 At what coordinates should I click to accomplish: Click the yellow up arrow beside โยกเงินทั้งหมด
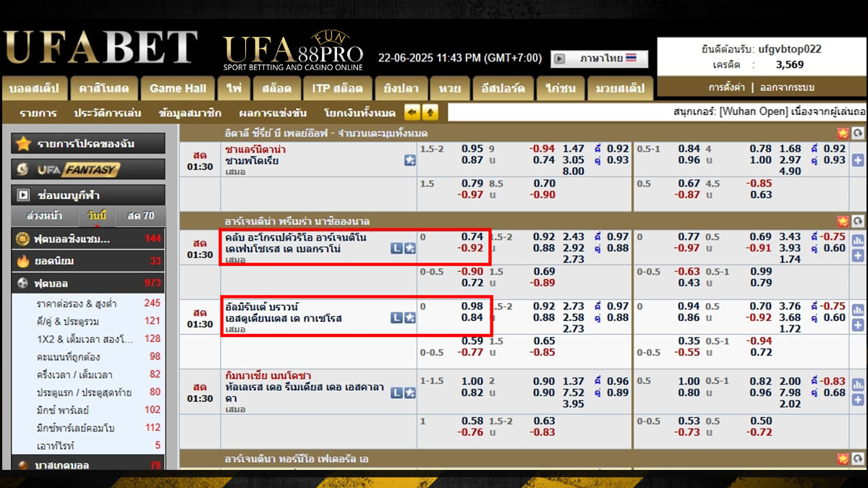pos(430,112)
